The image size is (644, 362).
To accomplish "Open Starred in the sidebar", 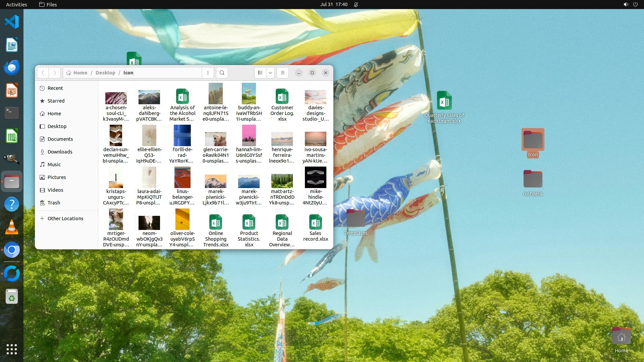I will pyautogui.click(x=56, y=101).
